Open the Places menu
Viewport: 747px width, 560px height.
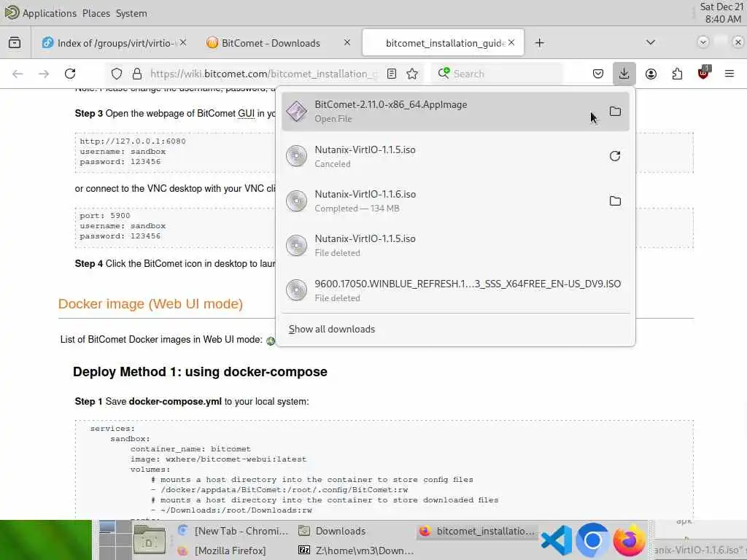pos(96,13)
